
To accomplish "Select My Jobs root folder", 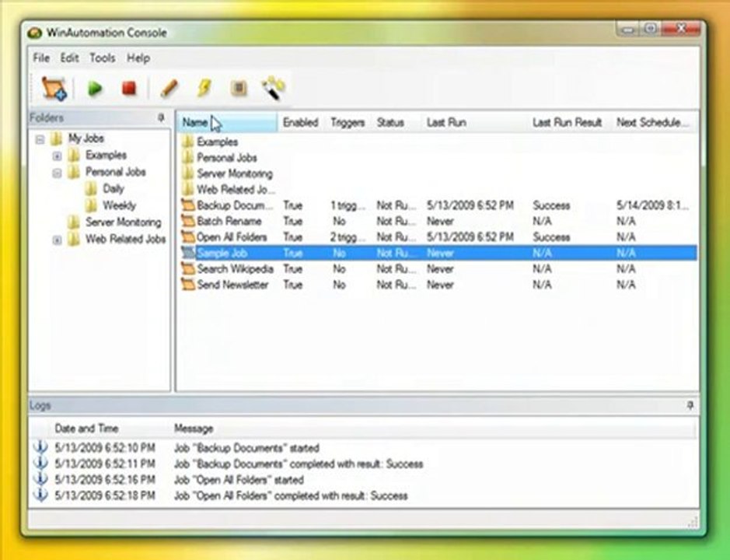I will 86,138.
